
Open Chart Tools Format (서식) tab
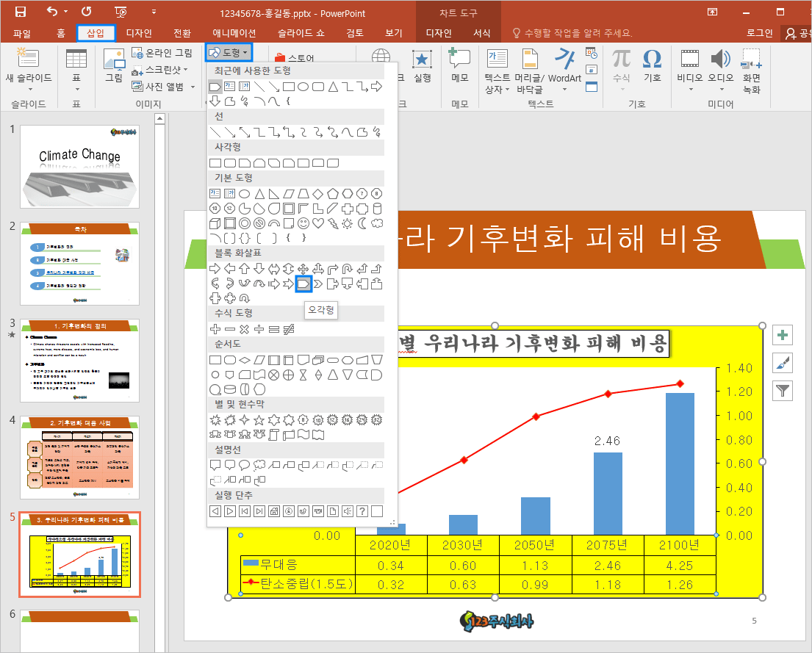tap(481, 33)
